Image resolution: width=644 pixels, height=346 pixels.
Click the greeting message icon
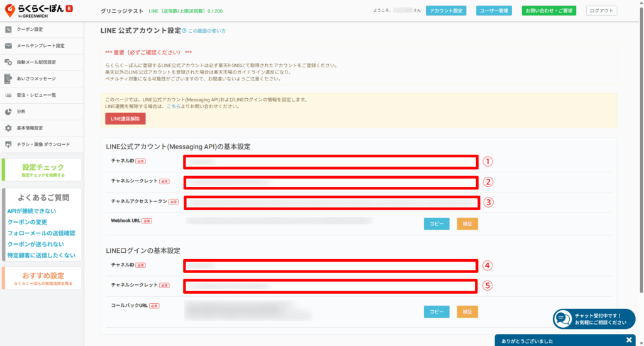(8, 79)
